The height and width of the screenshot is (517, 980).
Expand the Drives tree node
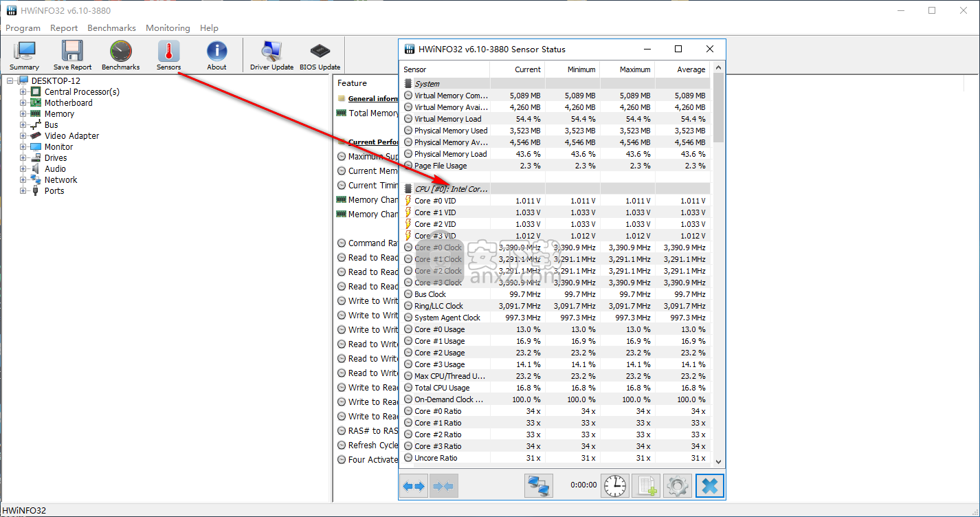23,157
